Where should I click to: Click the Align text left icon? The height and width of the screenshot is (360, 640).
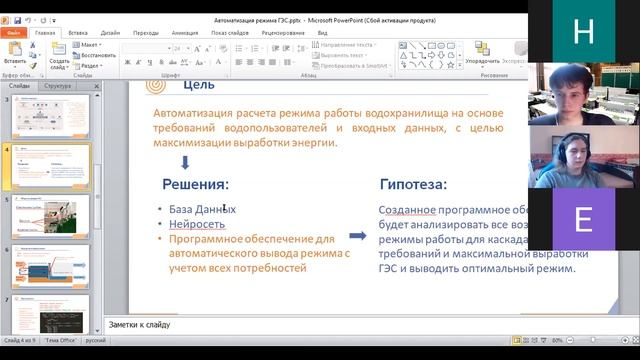click(239, 62)
